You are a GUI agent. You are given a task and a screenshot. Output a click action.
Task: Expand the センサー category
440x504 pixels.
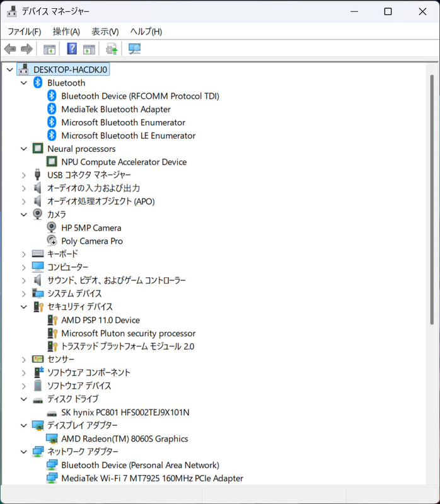[24, 360]
